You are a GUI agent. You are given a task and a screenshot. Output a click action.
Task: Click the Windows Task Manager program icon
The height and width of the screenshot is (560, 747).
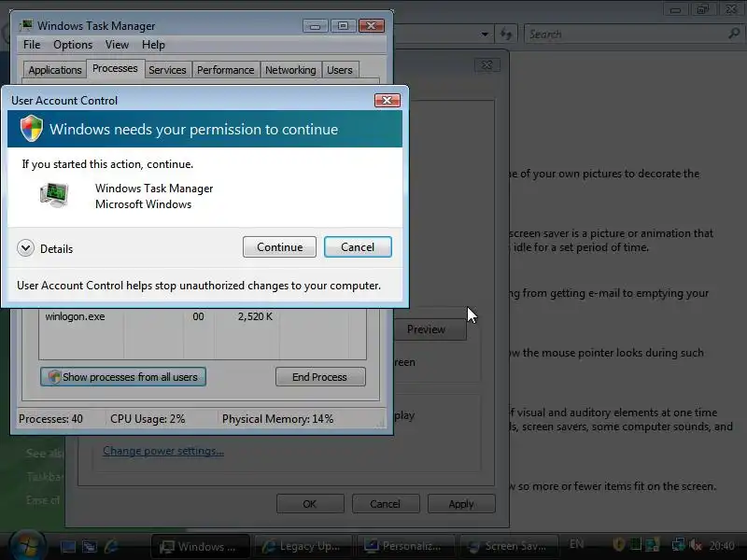coord(54,195)
